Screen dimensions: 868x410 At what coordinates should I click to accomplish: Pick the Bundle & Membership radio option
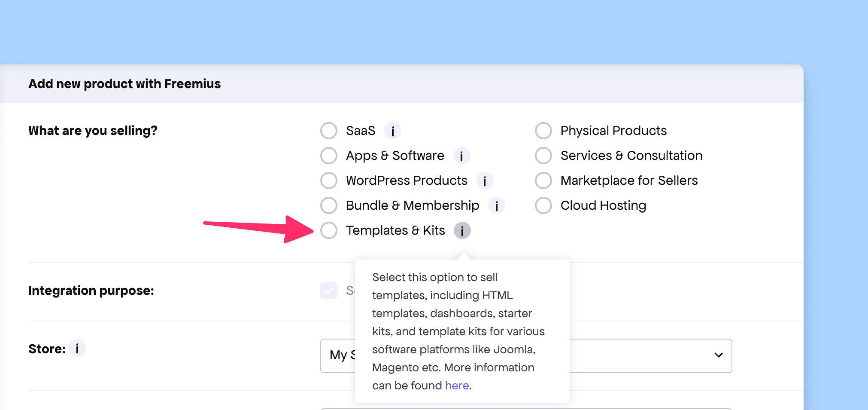point(329,205)
